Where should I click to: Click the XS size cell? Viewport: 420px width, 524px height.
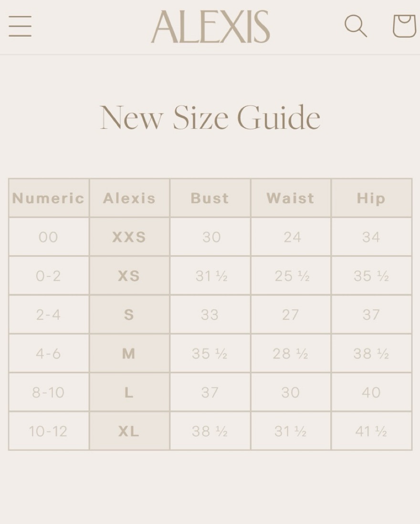point(129,276)
